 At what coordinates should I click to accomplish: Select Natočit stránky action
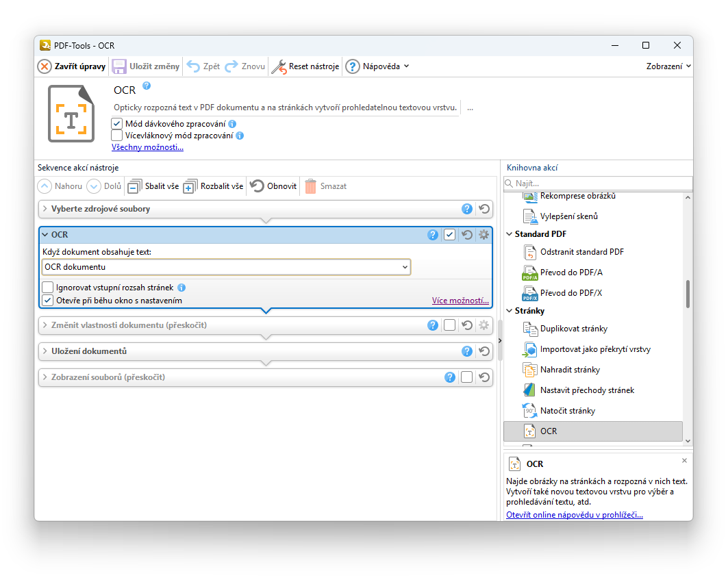click(567, 411)
